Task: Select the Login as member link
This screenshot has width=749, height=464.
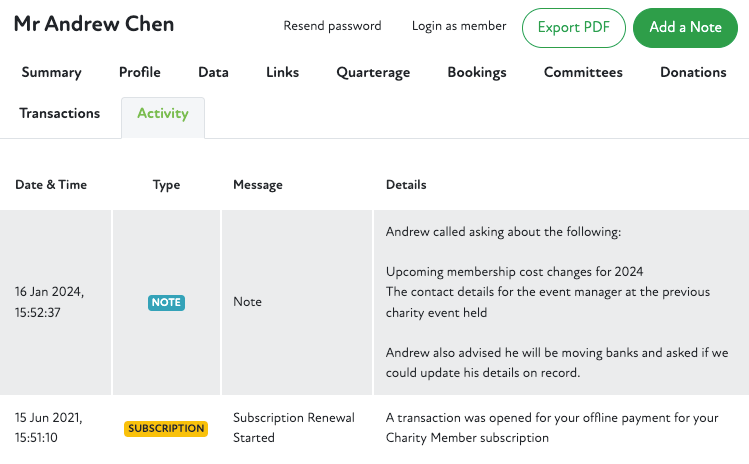Action: point(459,26)
